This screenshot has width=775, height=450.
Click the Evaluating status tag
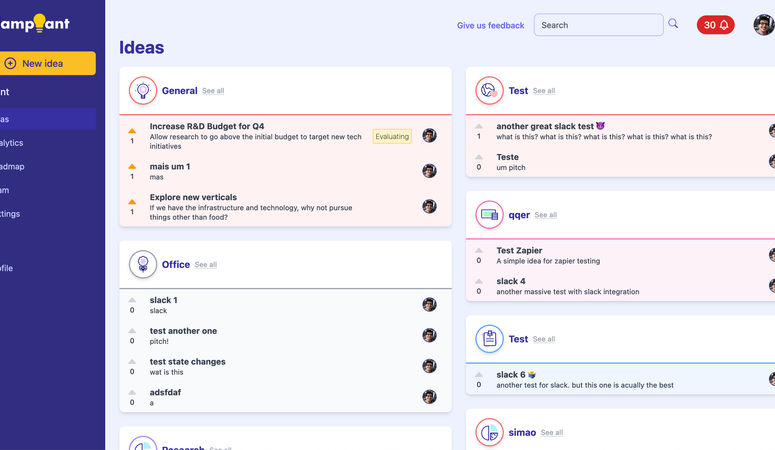click(x=392, y=136)
